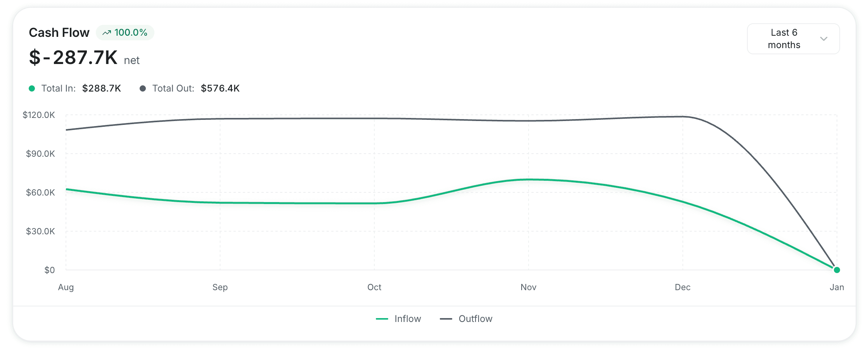Image resolution: width=868 pixels, height=353 pixels.
Task: Click the Dec axis label
Action: tap(683, 287)
